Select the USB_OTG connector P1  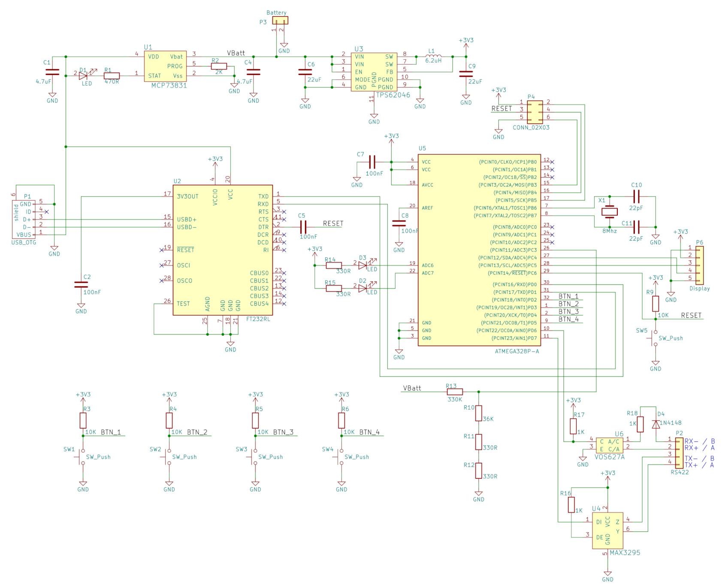point(24,219)
